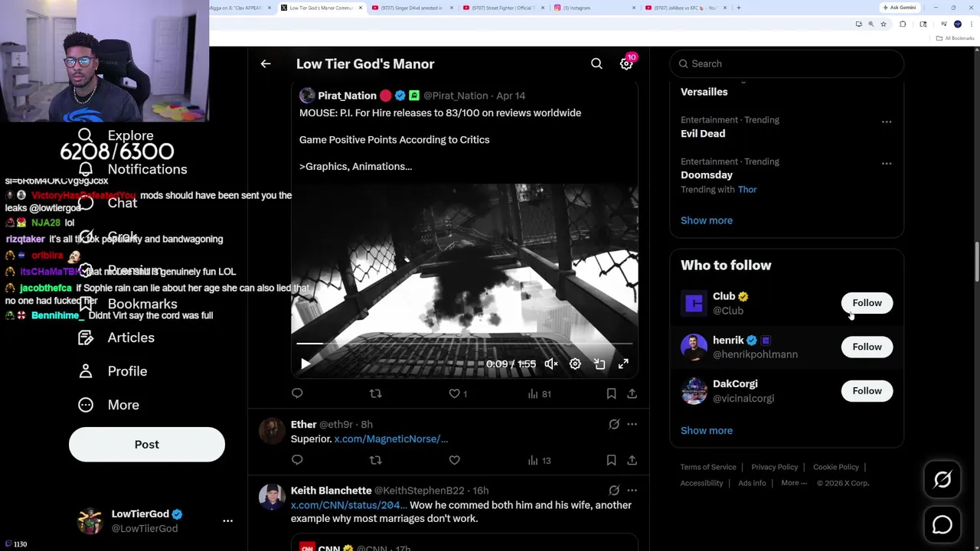Switch to the Instagram browser tab
The width and height of the screenshot is (980, 551).
tap(593, 8)
